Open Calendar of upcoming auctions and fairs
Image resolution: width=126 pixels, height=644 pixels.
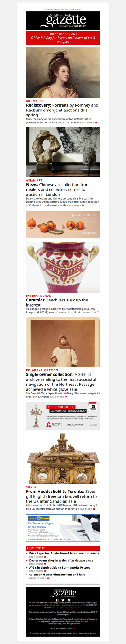click(x=57, y=575)
